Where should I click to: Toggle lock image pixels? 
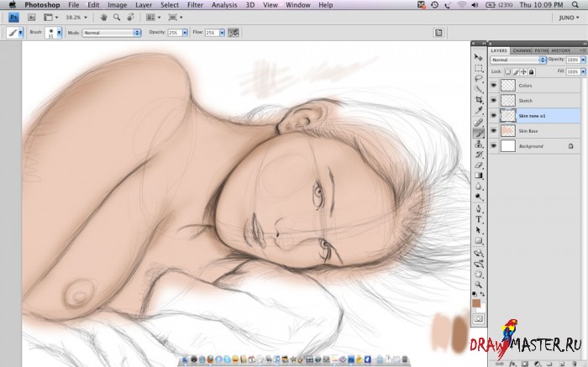516,71
